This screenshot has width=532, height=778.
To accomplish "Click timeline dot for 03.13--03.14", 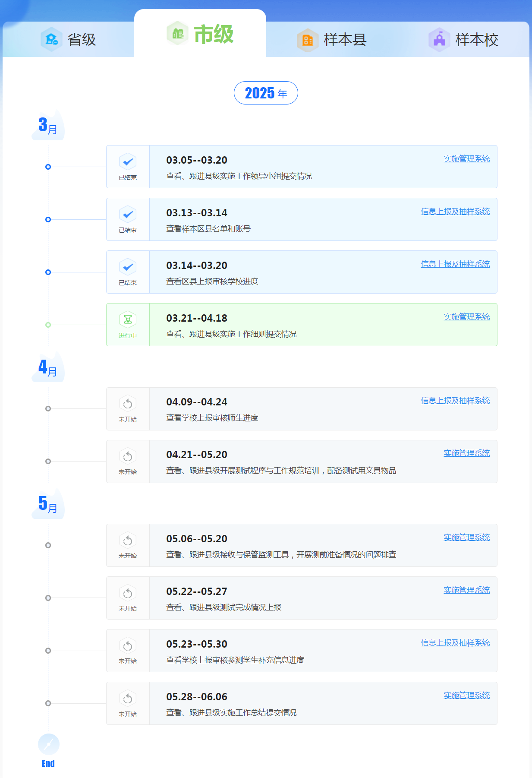I will coord(48,219).
